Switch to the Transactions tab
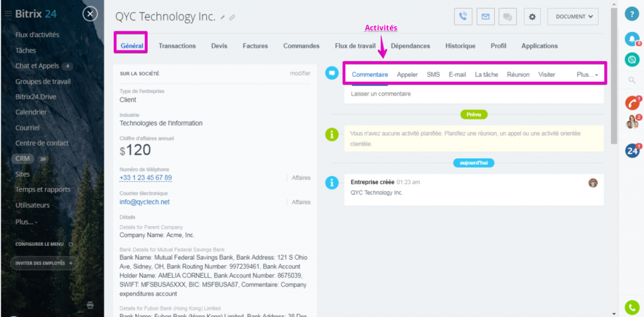Image resolution: width=644 pixels, height=317 pixels. pyautogui.click(x=177, y=46)
